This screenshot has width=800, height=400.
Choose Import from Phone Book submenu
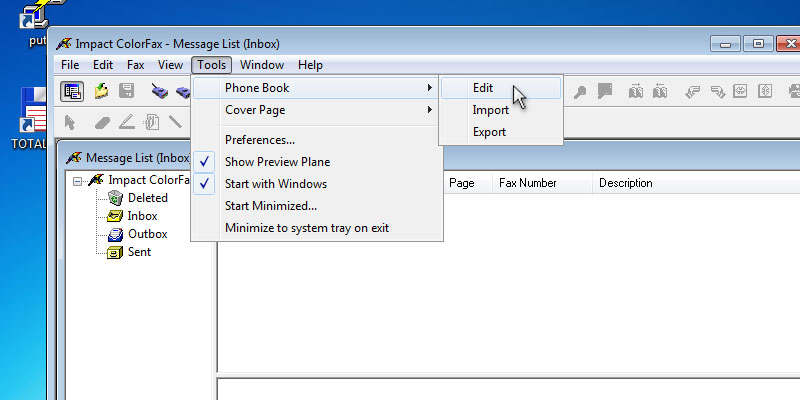point(490,110)
